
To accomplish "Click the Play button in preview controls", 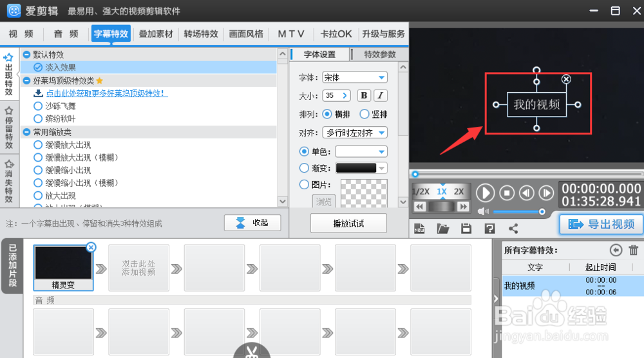I will (x=485, y=193).
